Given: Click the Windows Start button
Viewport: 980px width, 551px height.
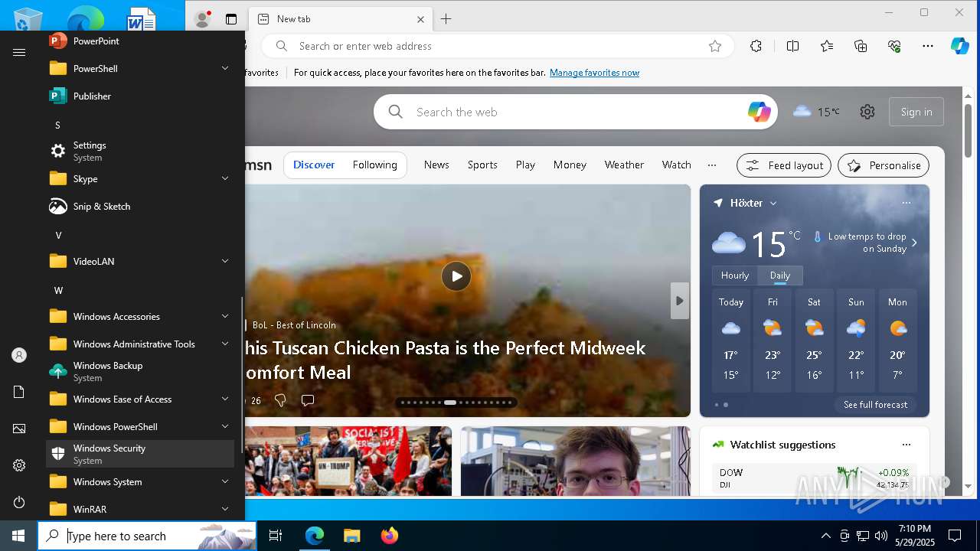Looking at the screenshot, I should 18,536.
